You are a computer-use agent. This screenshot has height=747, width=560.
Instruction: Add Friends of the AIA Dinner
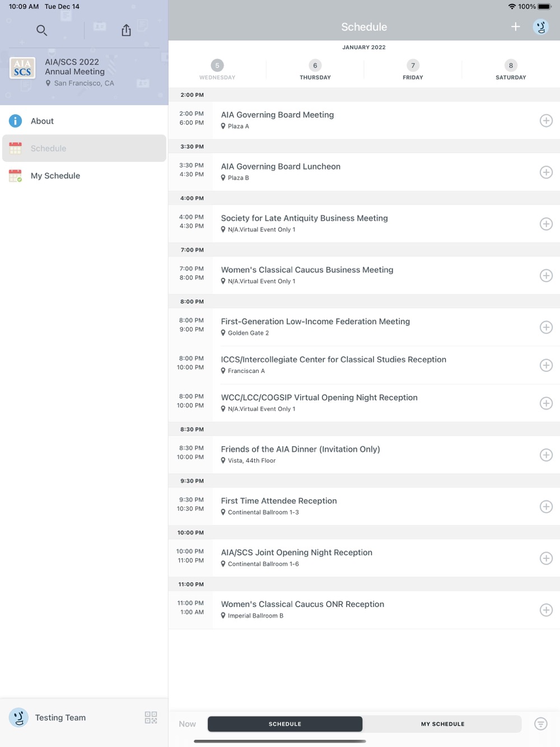[x=546, y=455]
